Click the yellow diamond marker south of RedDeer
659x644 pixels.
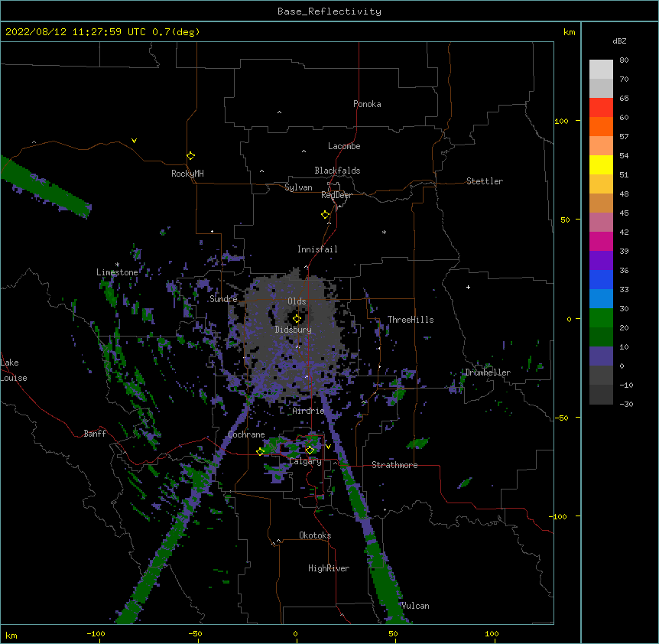pyautogui.click(x=325, y=215)
